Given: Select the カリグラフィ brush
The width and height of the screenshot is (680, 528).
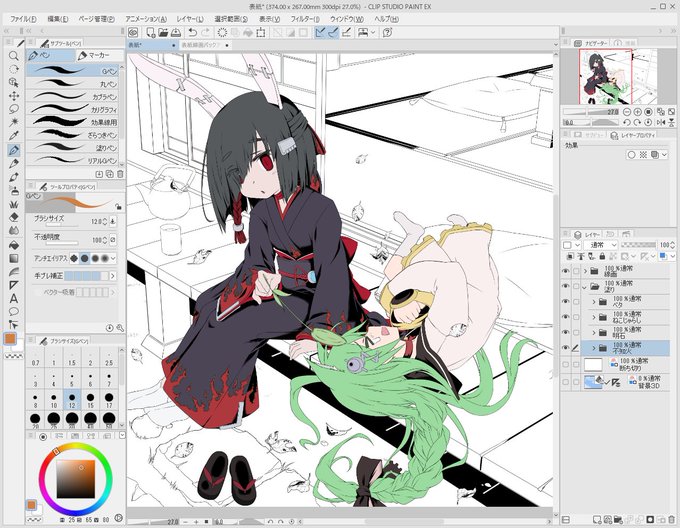Looking at the screenshot, I should pyautogui.click(x=72, y=109).
